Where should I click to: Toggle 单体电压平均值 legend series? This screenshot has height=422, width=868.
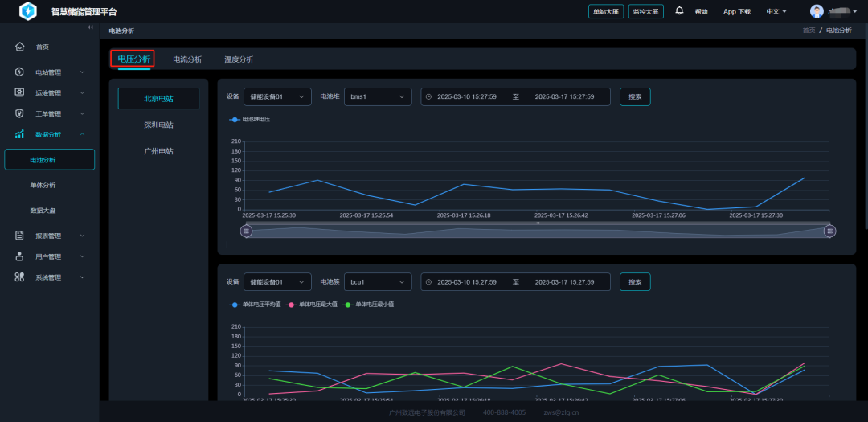tap(256, 304)
